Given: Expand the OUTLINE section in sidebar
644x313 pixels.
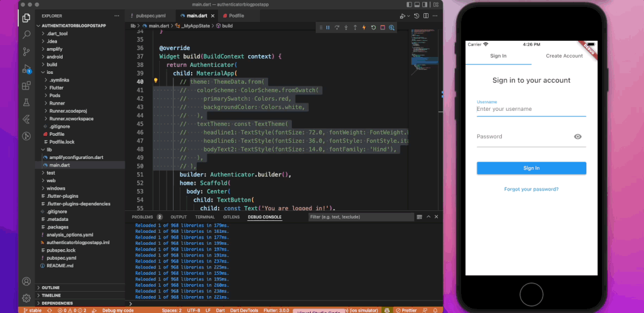Looking at the screenshot, I should click(51, 287).
